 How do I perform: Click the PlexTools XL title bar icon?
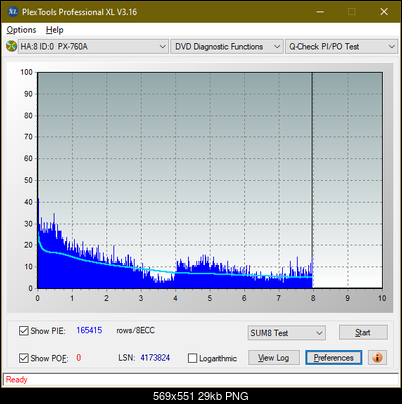[x=13, y=12]
